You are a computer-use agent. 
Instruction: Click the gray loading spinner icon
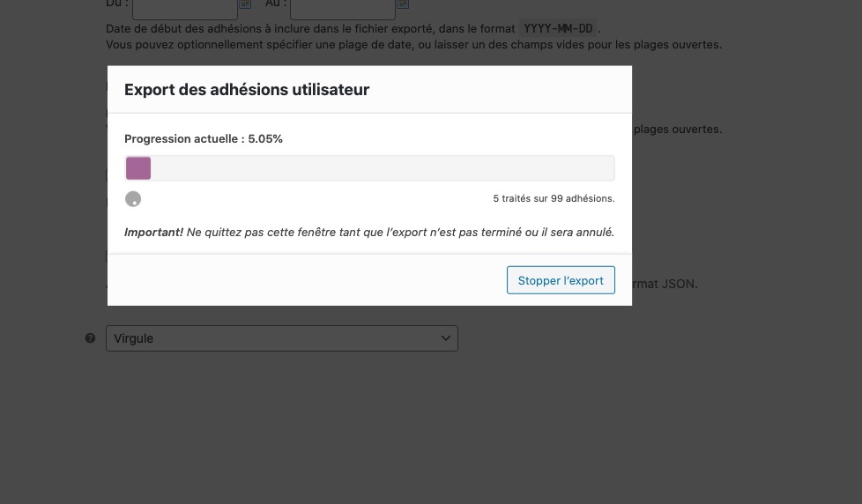[x=133, y=199]
